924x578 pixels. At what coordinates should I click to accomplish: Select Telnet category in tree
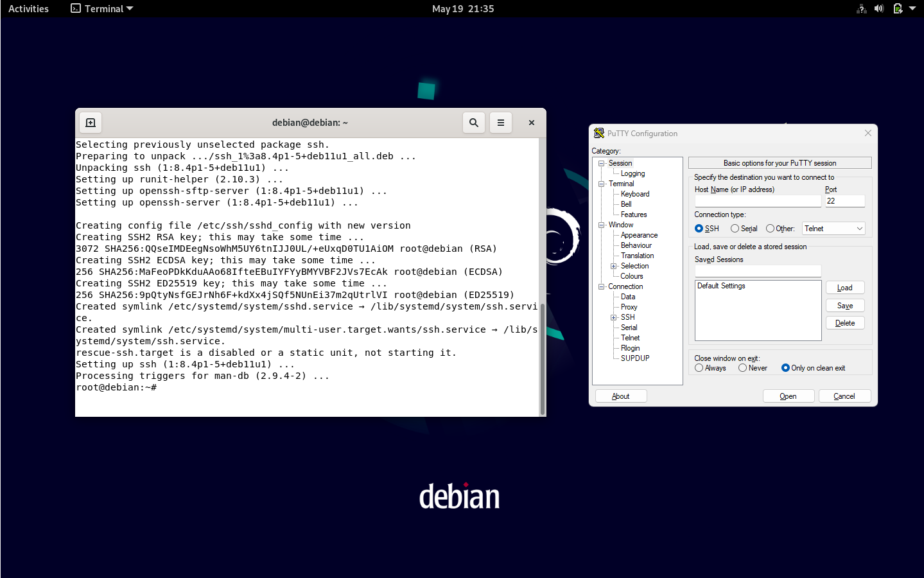coord(630,338)
